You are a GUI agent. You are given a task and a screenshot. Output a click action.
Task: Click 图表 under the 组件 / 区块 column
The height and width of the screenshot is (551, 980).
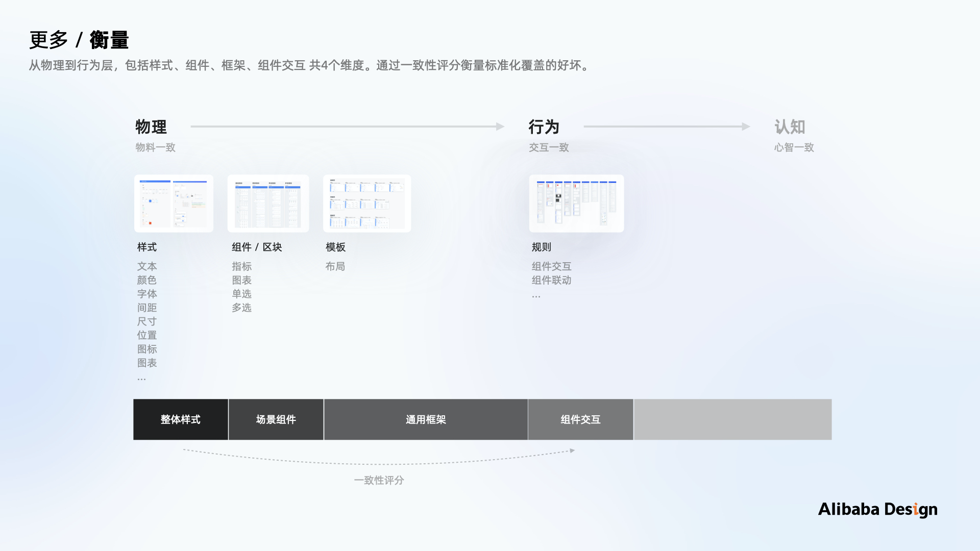click(242, 280)
